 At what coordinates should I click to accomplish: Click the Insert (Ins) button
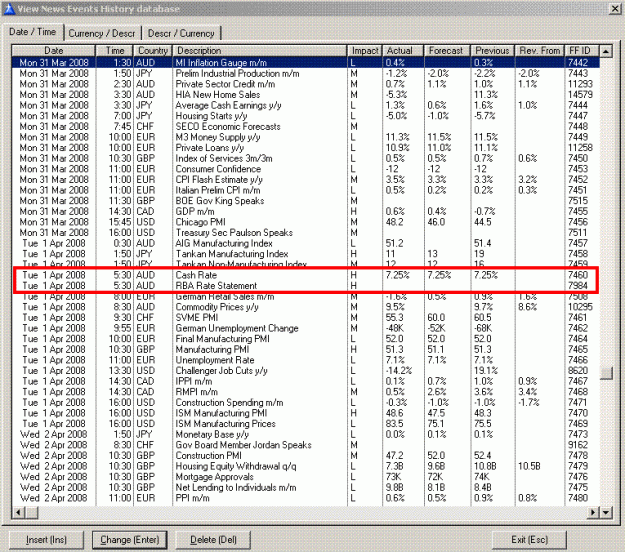(46, 540)
